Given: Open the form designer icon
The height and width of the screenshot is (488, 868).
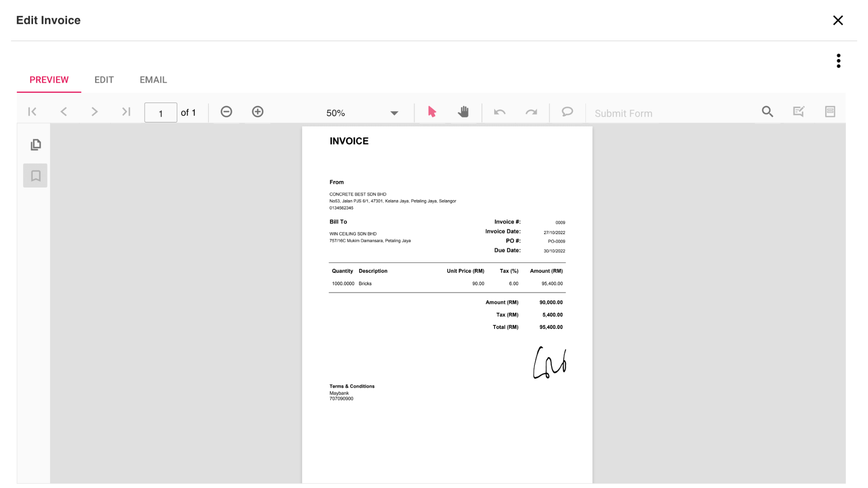Looking at the screenshot, I should click(x=830, y=112).
